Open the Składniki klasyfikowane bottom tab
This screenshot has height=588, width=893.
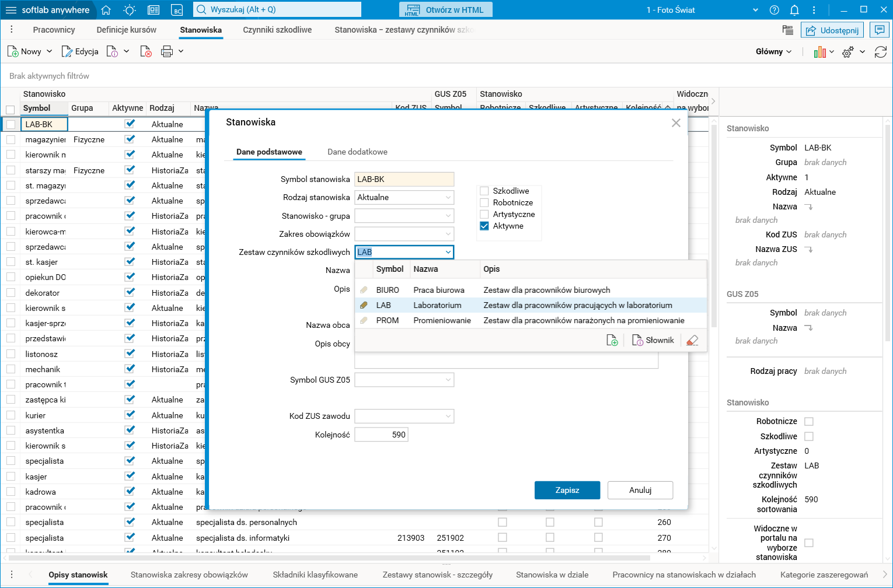[x=315, y=575]
